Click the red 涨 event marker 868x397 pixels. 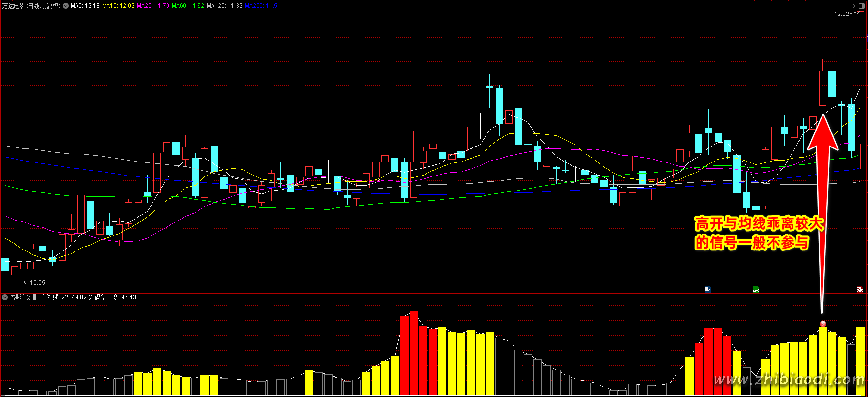[x=860, y=289]
